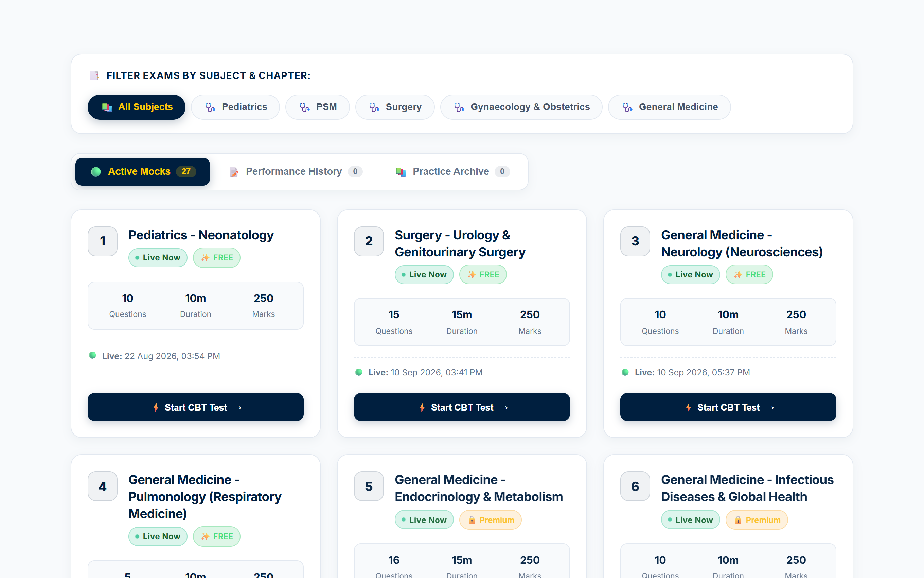Viewport: 924px width, 578px height.
Task: Click the books icon of Practice Archive
Action: pyautogui.click(x=401, y=172)
